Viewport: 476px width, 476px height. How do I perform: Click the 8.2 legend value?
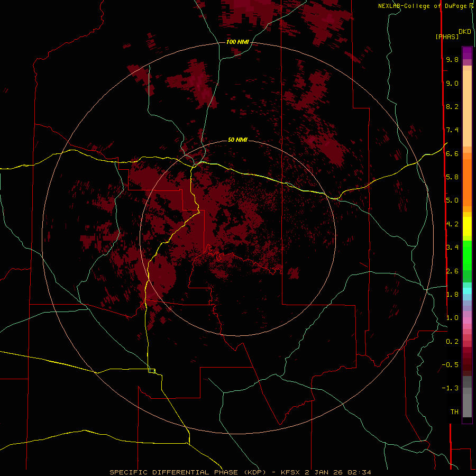tap(452, 106)
